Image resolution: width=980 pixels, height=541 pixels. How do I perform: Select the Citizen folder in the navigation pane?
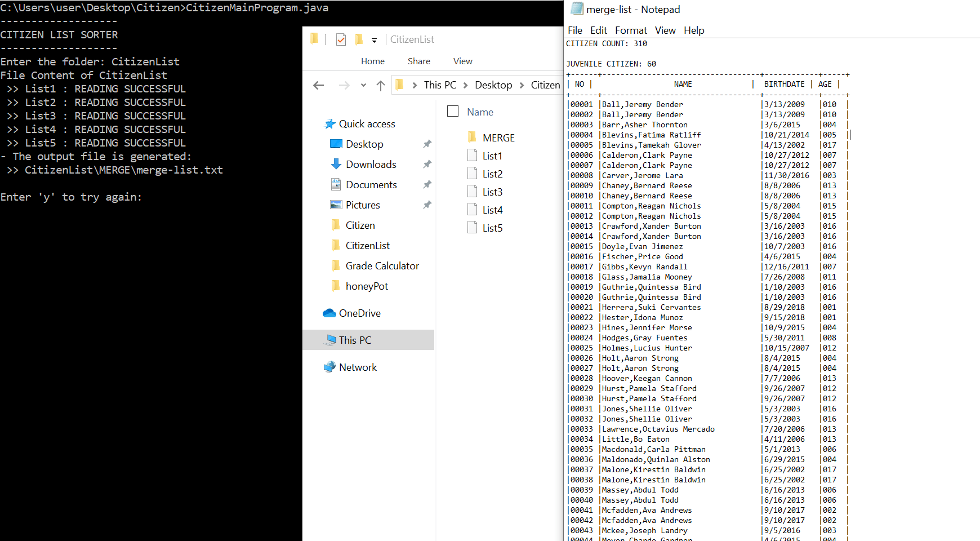tap(360, 225)
